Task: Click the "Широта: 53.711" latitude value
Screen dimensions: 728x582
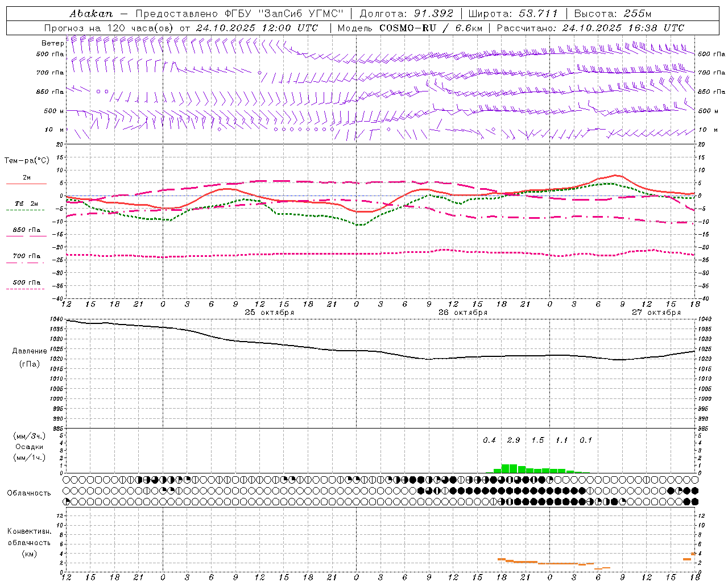Action: coord(513,14)
